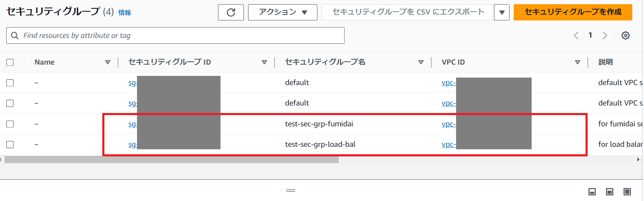Click the refresh security groups icon
This screenshot has width=644, height=201.
[231, 13]
